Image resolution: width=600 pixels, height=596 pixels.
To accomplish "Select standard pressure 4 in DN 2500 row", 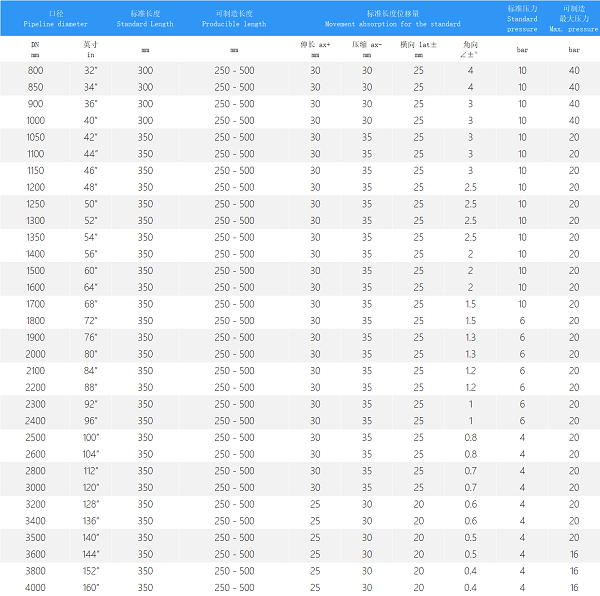I will coord(522,438).
